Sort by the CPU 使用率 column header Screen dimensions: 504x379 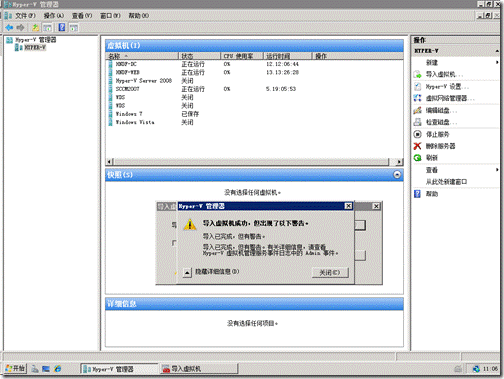[242, 56]
